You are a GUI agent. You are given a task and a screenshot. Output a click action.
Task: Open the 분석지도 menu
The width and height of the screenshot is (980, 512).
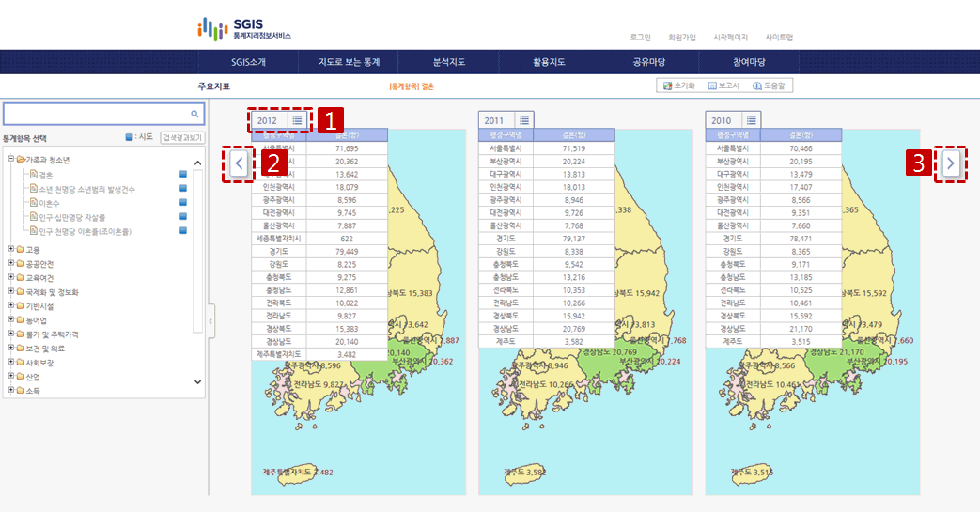449,62
